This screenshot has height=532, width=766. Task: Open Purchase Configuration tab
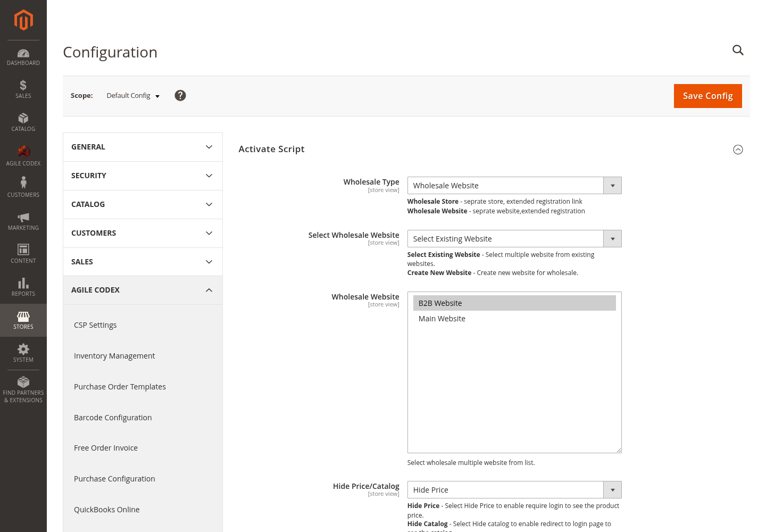pyautogui.click(x=114, y=479)
